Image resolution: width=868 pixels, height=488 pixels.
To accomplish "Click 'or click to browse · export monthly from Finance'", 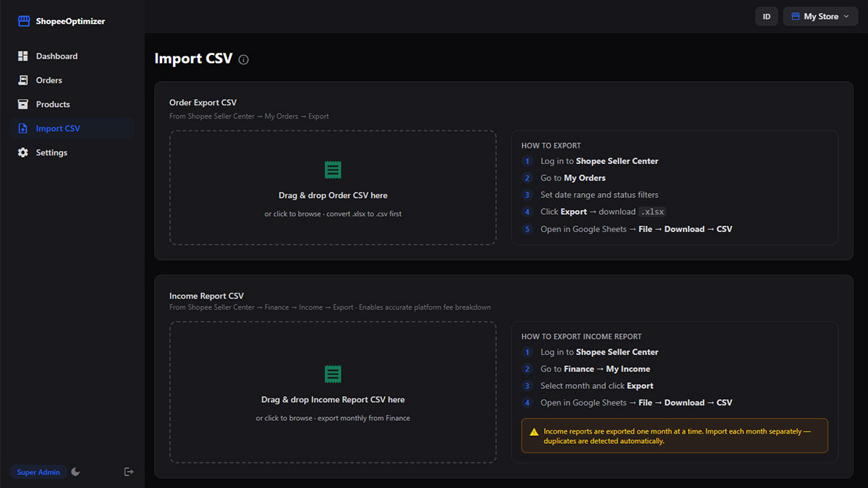I will [x=333, y=418].
